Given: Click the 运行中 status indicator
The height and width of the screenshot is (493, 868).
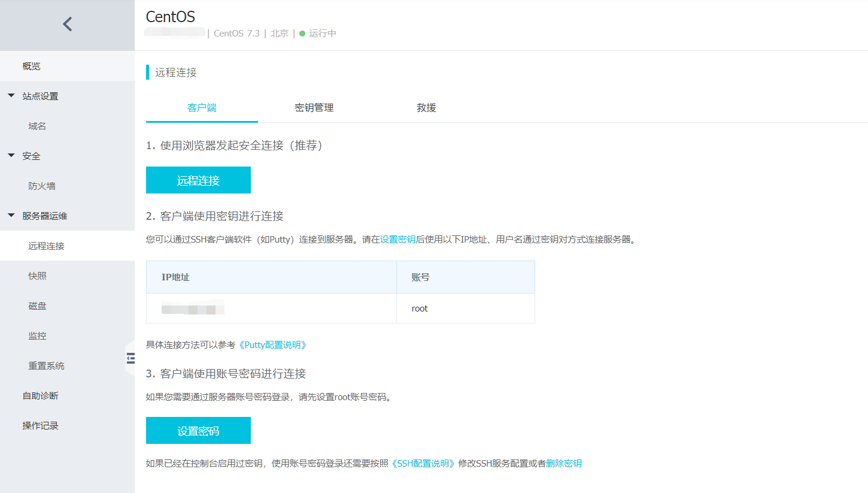Looking at the screenshot, I should tap(318, 34).
